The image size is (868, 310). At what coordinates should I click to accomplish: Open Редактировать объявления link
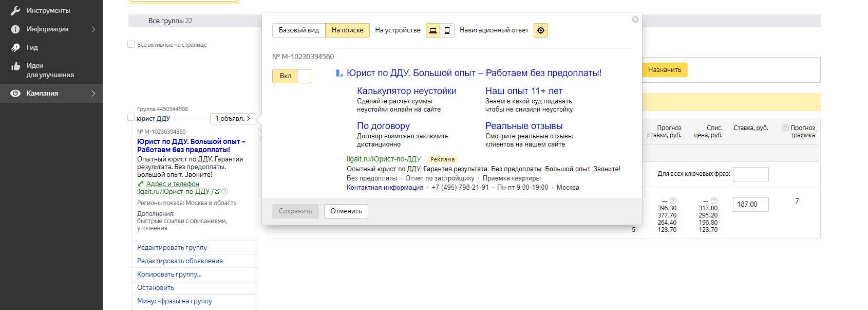[x=180, y=261]
